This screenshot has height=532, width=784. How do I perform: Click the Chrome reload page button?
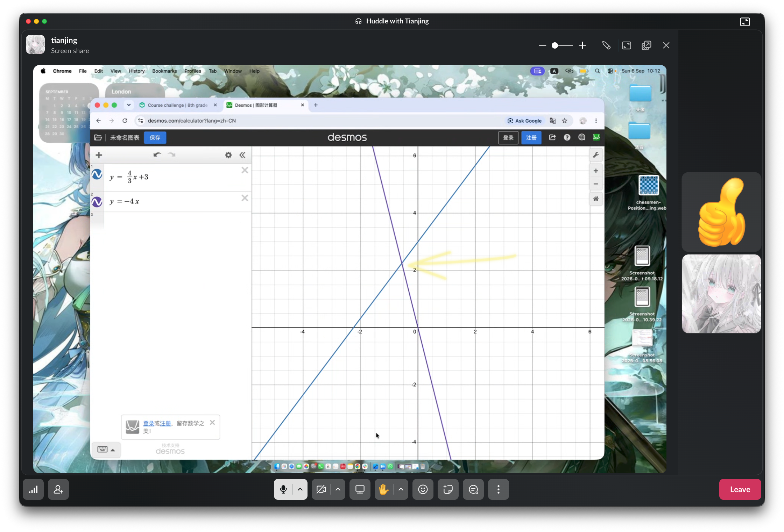125,121
